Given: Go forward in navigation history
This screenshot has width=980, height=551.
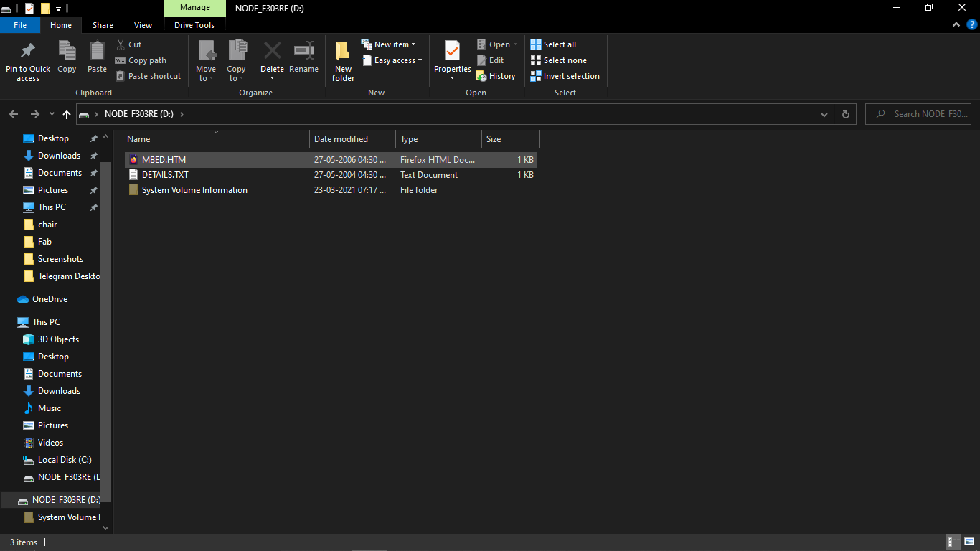Looking at the screenshot, I should click(x=34, y=114).
